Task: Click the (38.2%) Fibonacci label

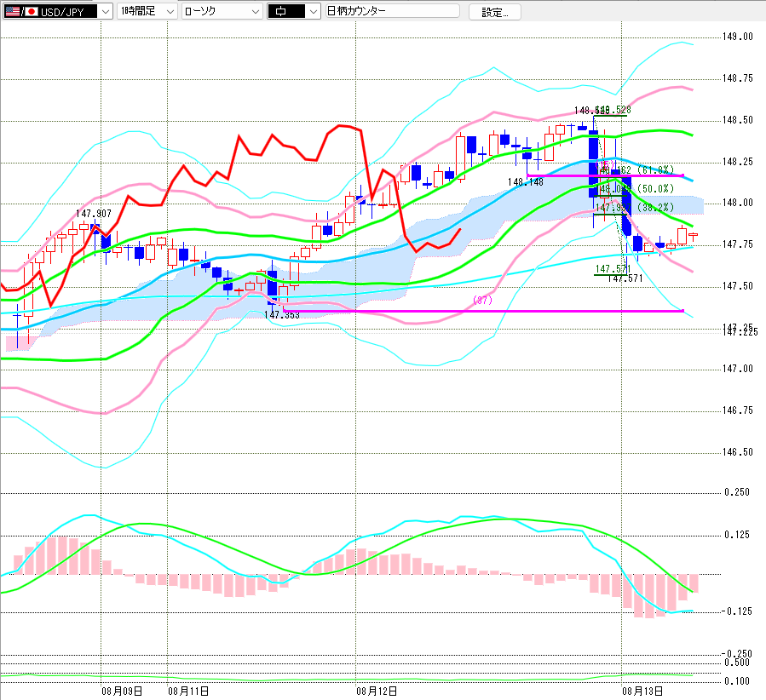Action: point(655,207)
